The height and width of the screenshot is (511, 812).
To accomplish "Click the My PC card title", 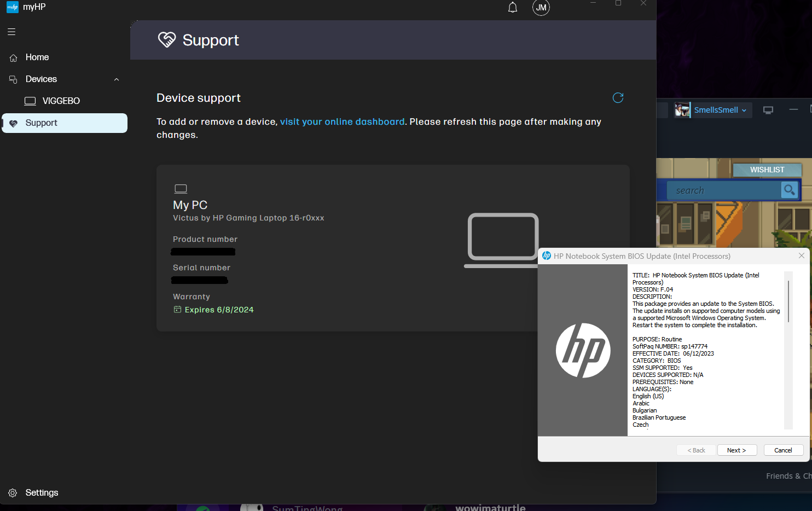I will pyautogui.click(x=190, y=205).
